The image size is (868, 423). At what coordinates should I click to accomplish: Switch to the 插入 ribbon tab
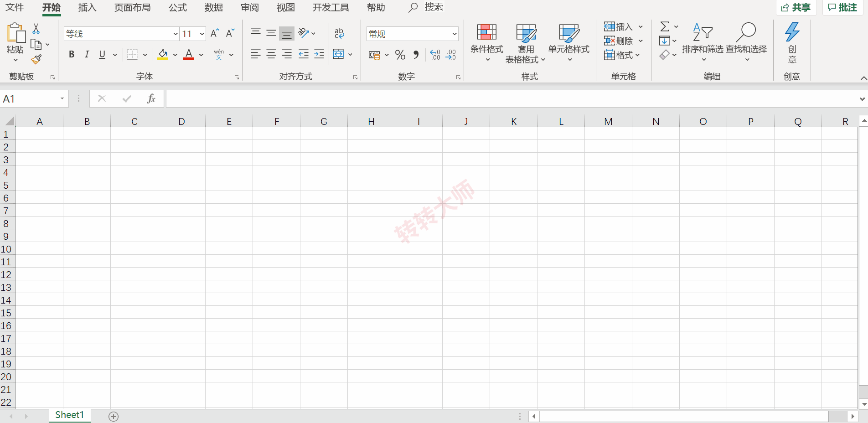[87, 8]
